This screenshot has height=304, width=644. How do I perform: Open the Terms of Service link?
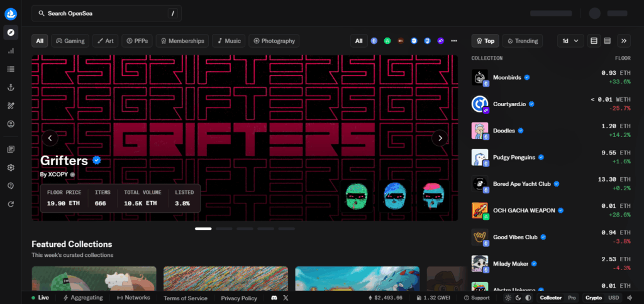(x=186, y=298)
